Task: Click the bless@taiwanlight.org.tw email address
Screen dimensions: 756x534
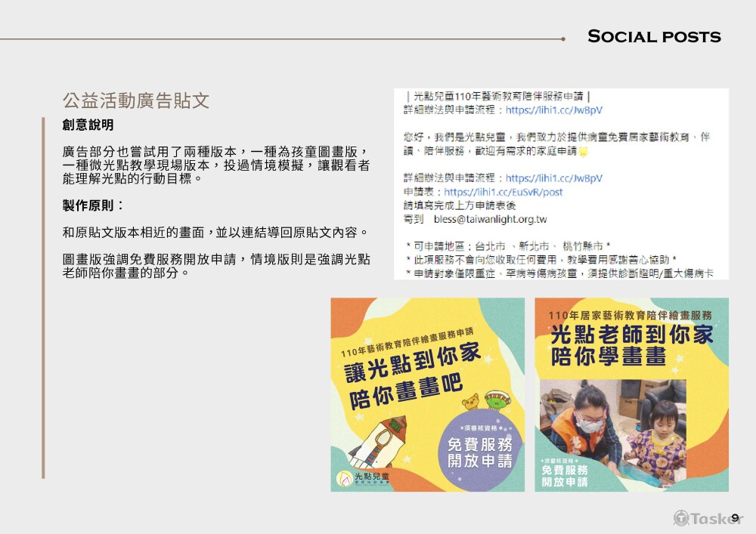Action: (490, 220)
